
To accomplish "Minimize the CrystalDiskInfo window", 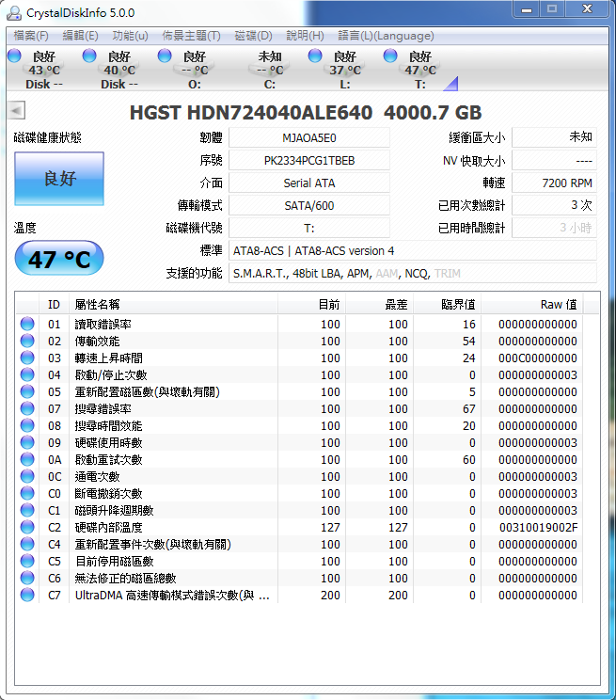I will click(x=527, y=9).
